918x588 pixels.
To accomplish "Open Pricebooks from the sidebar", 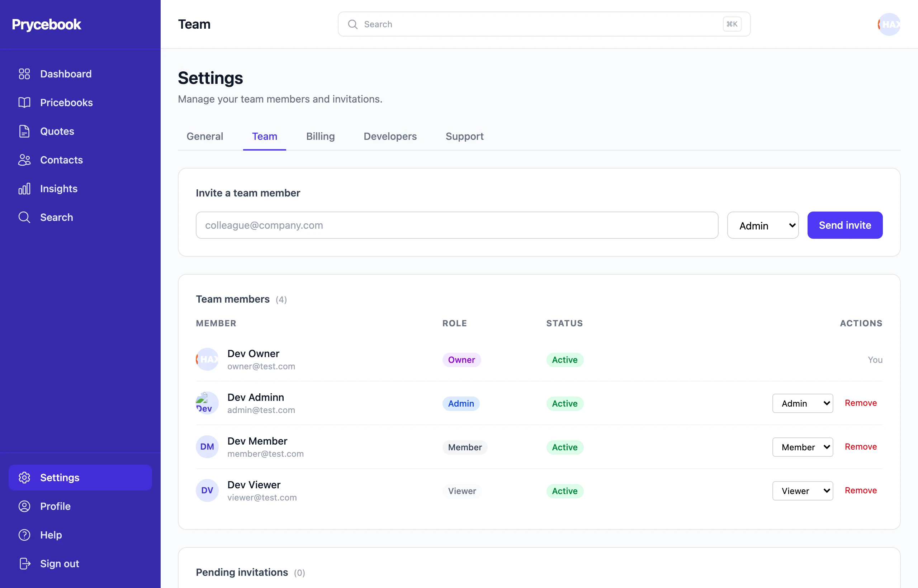I will [x=80, y=102].
